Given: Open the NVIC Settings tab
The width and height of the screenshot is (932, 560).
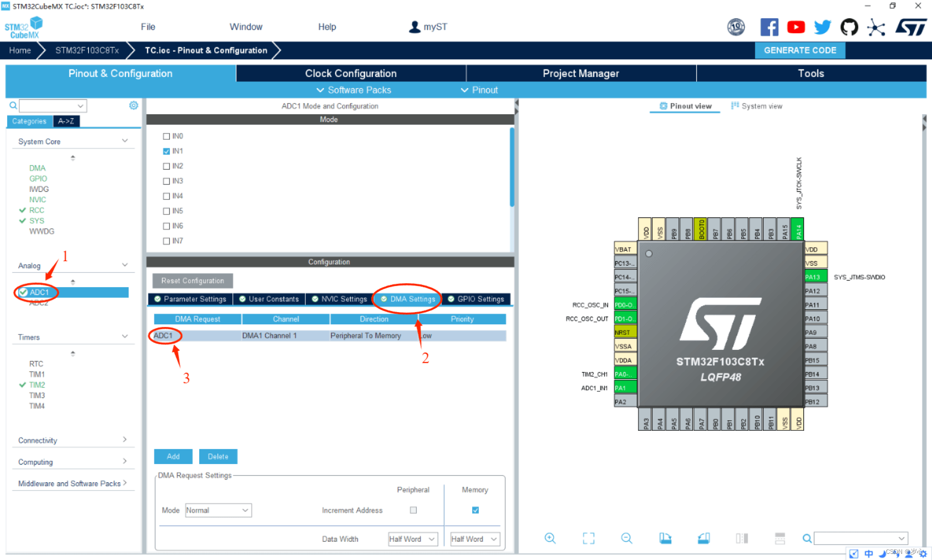Looking at the screenshot, I should pyautogui.click(x=340, y=299).
